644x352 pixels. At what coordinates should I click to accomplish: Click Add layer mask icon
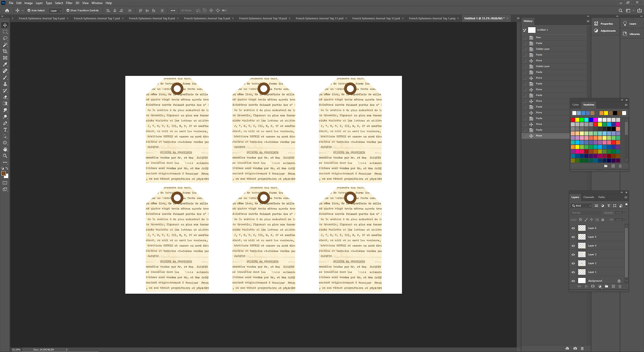coord(593,286)
